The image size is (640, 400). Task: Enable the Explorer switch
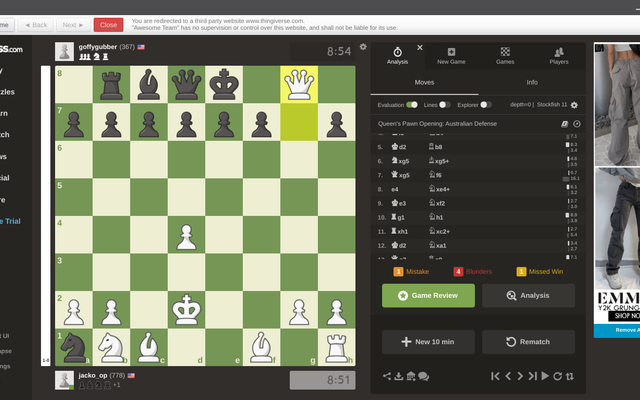[x=486, y=105]
